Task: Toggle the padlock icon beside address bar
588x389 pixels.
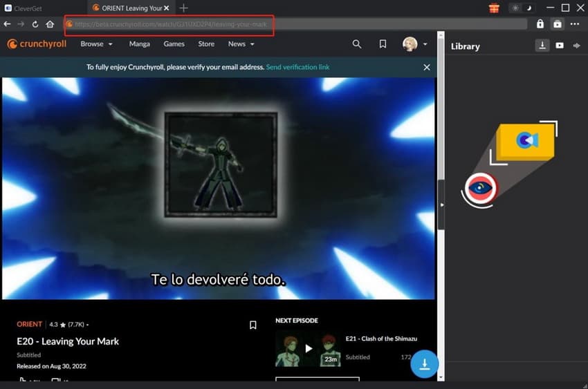Action: (x=540, y=24)
